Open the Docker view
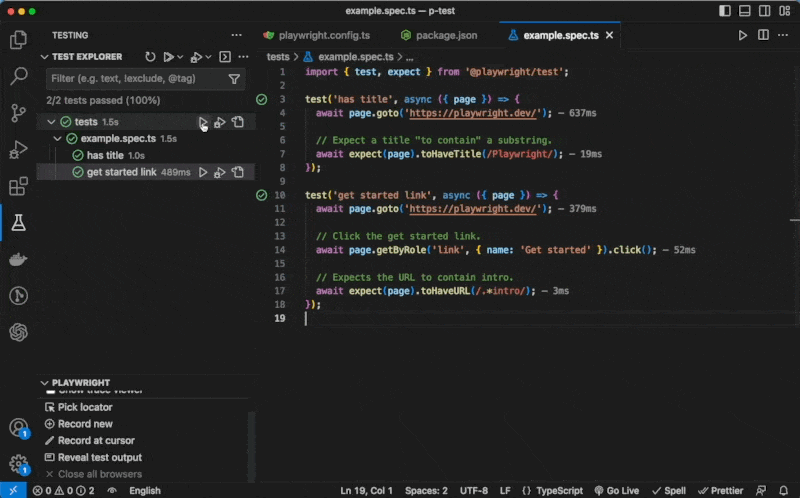 pos(18,259)
